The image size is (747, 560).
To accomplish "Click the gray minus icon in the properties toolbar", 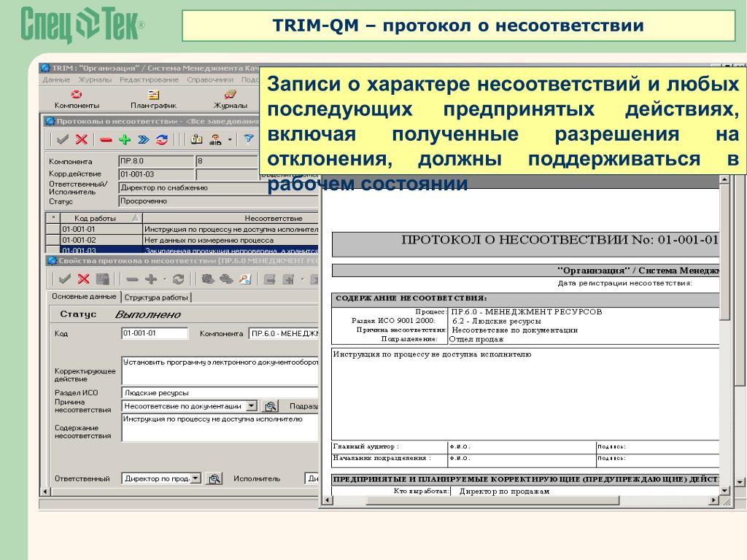I will [x=132, y=279].
